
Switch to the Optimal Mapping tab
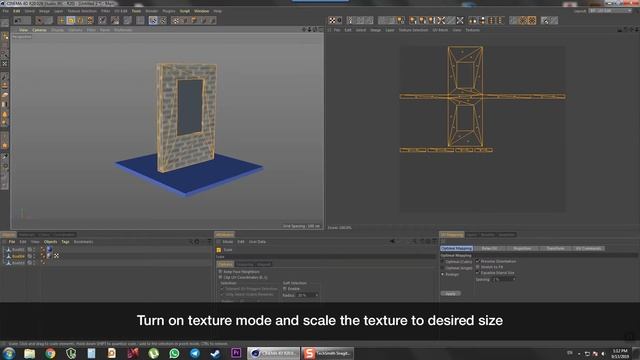coord(456,248)
